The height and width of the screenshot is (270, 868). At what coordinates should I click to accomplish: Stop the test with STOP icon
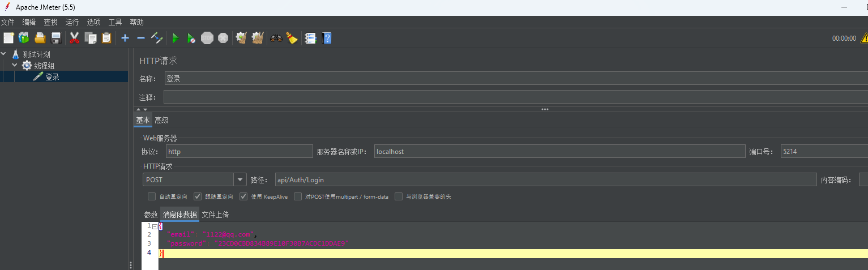pyautogui.click(x=207, y=38)
